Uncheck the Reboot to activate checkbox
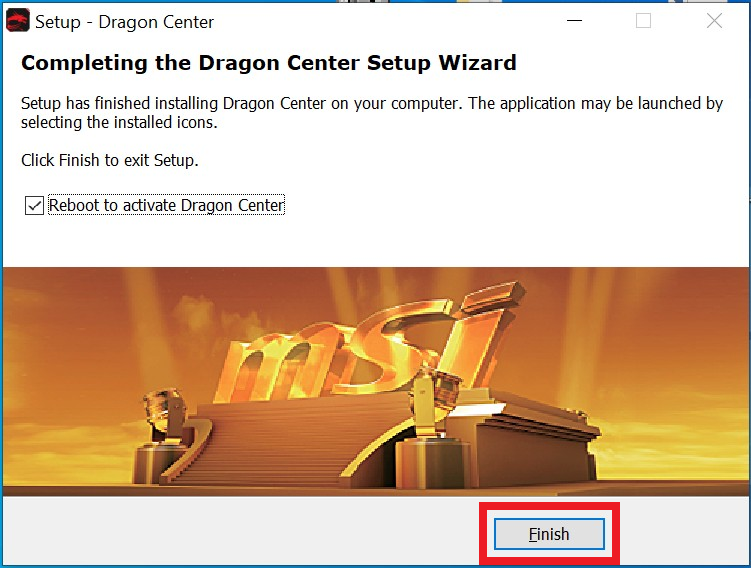 (x=34, y=205)
